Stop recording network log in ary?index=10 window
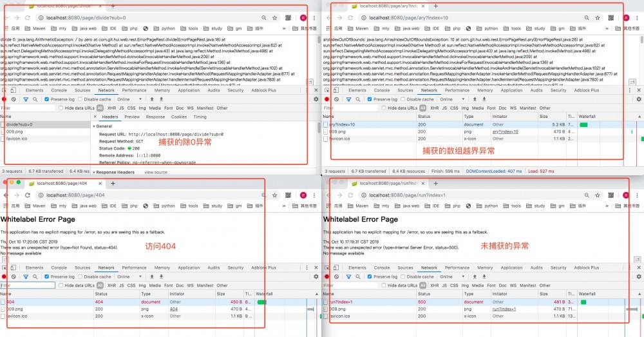 click(x=327, y=99)
